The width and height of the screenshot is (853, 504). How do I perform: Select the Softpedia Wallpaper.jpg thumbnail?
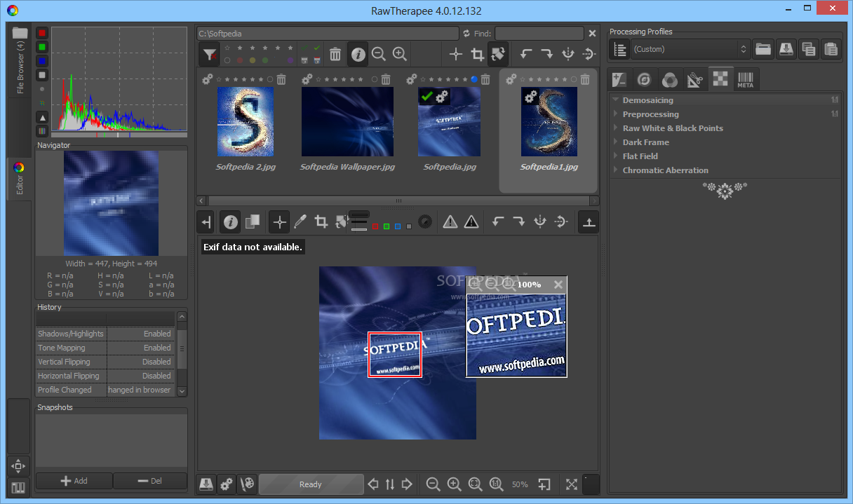point(347,121)
